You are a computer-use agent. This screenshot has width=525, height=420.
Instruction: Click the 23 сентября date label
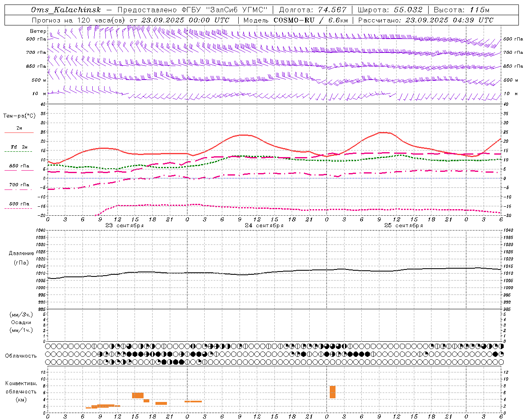pos(125,226)
